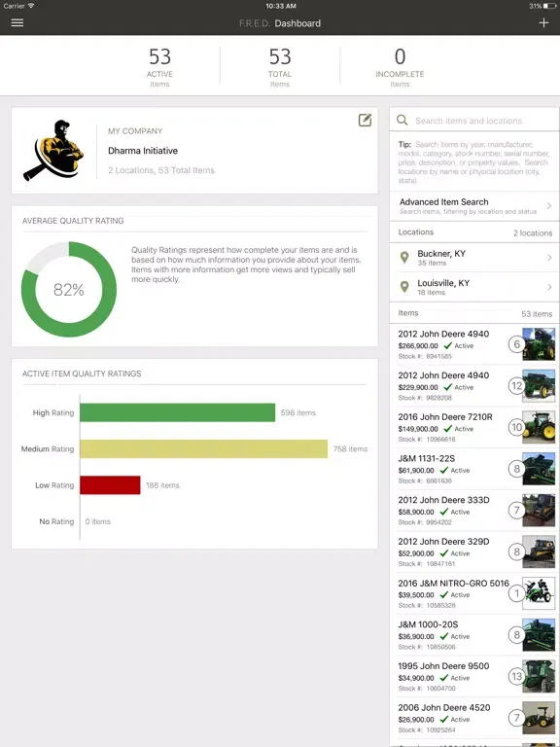Open Buckner, KY location with 35 items
Screen dimensions: 560x747
[x=474, y=258]
